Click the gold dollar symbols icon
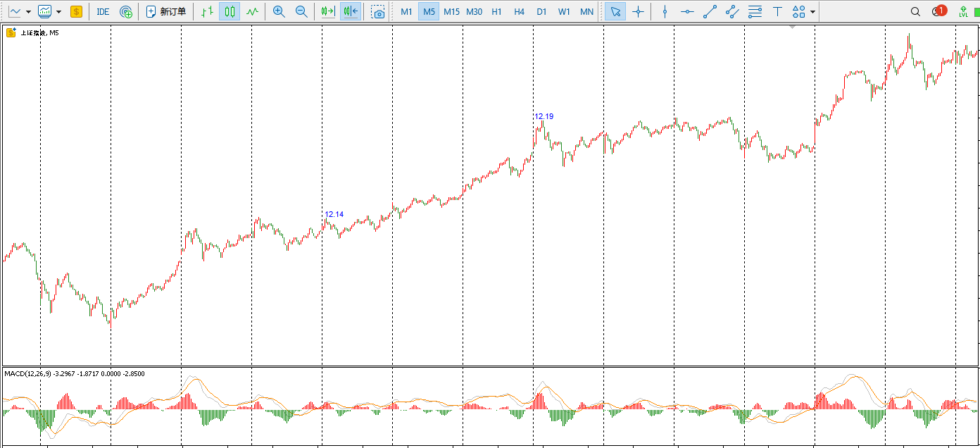 76,11
